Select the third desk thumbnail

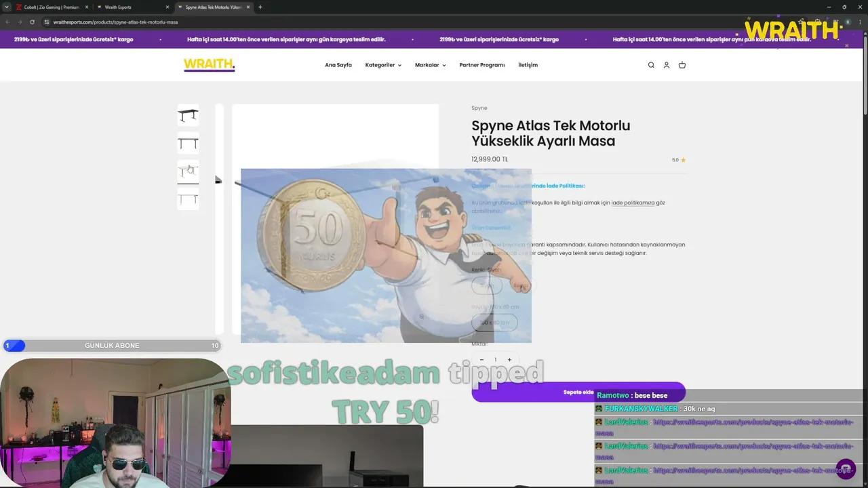tap(188, 171)
